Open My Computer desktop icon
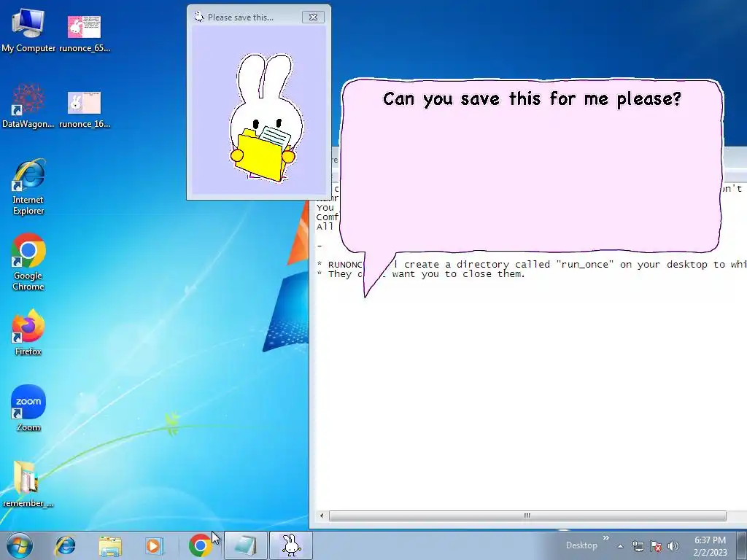The width and height of the screenshot is (747, 560). click(28, 29)
